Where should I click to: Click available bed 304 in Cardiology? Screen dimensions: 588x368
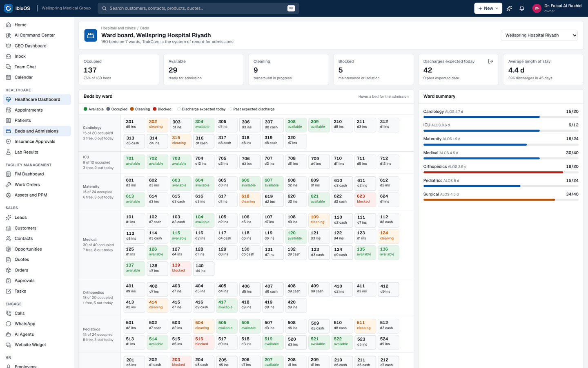pyautogui.click(x=204, y=125)
